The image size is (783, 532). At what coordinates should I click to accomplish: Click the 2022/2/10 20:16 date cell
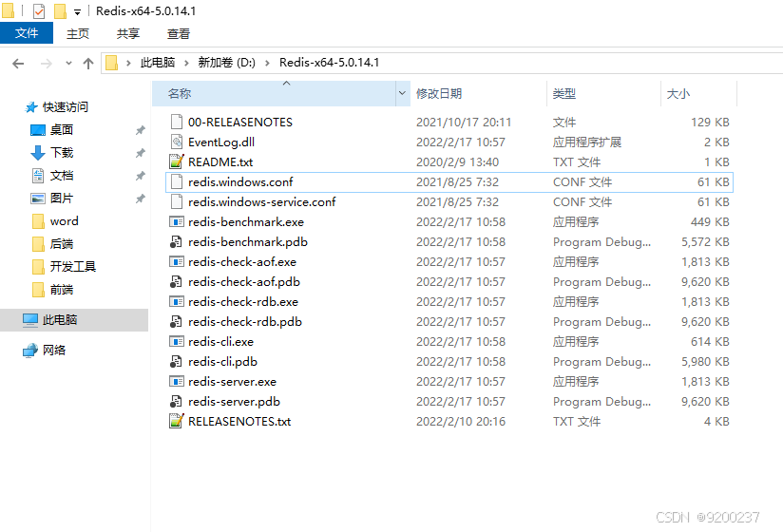461,422
